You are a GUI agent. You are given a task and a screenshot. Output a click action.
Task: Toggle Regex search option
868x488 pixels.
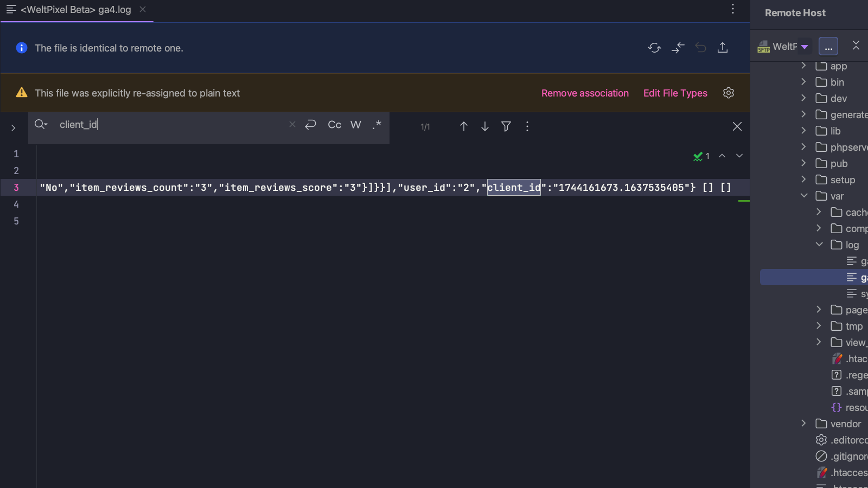pos(377,125)
